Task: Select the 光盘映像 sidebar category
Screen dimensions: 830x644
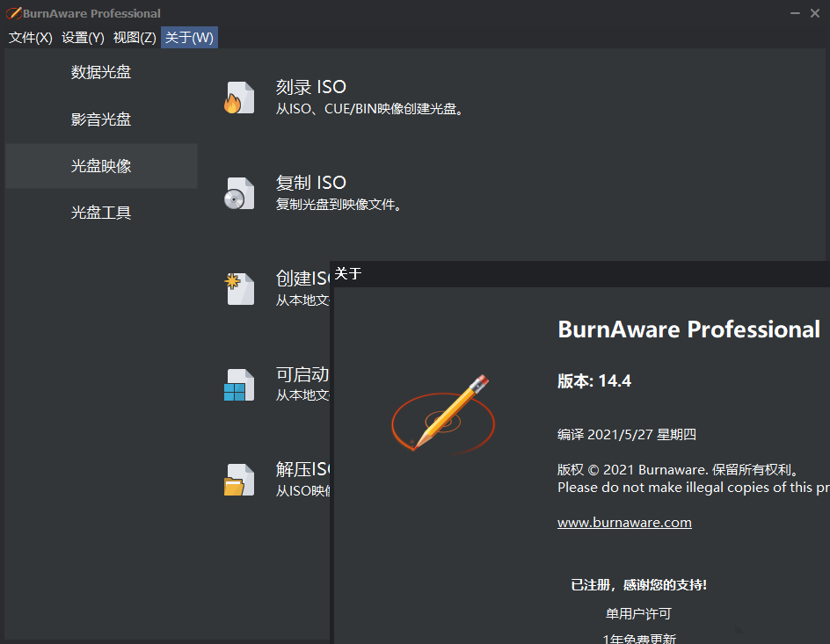Action: click(x=101, y=166)
